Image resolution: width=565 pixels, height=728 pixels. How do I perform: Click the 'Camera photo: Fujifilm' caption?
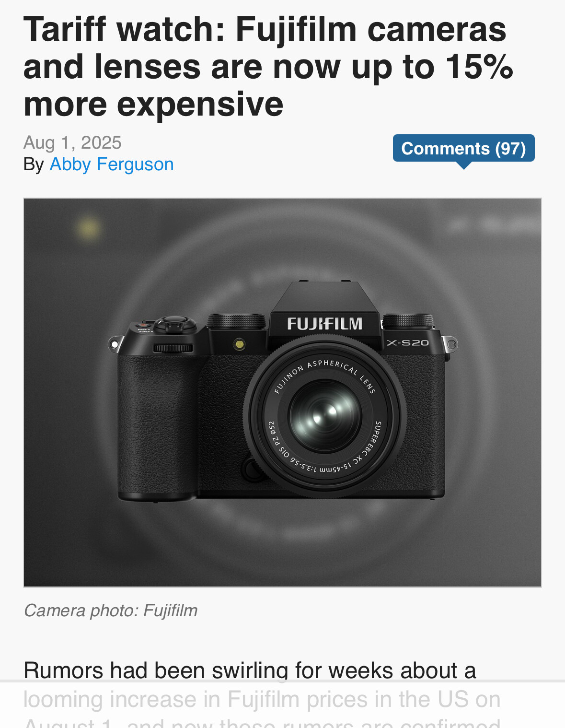111,611
